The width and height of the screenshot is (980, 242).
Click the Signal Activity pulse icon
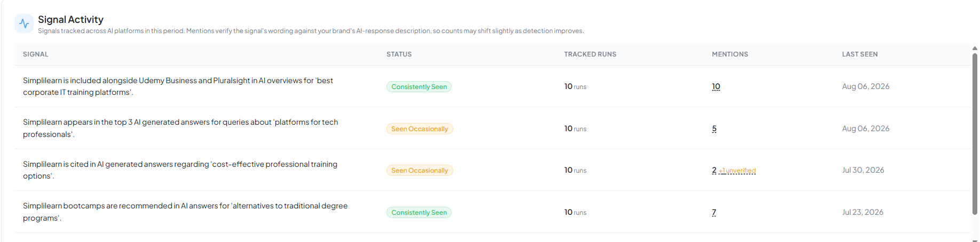click(24, 23)
